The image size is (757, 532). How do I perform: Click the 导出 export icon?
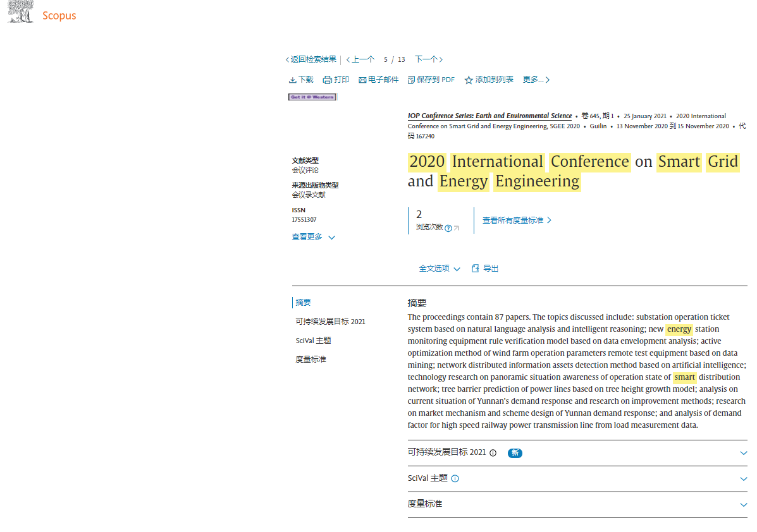click(475, 268)
